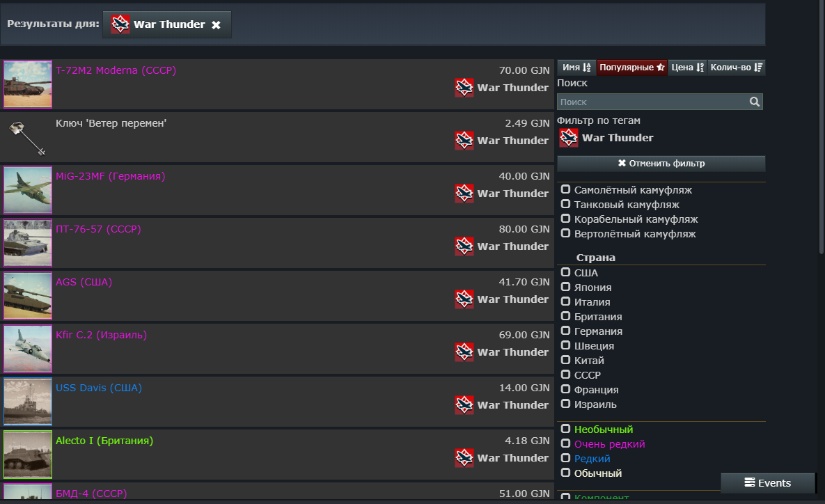Sort by Популярные
This screenshot has width=825, height=504.
[632, 68]
